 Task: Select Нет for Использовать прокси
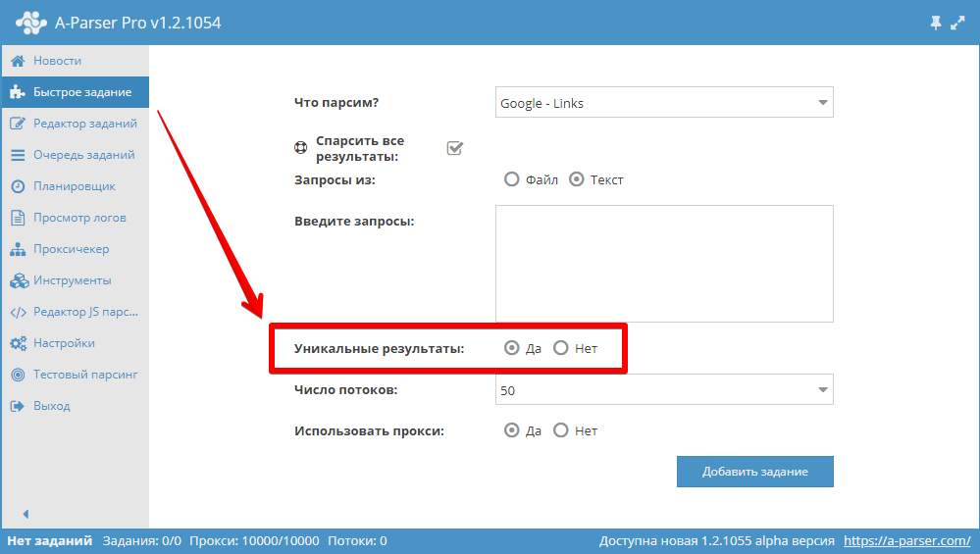coord(560,430)
